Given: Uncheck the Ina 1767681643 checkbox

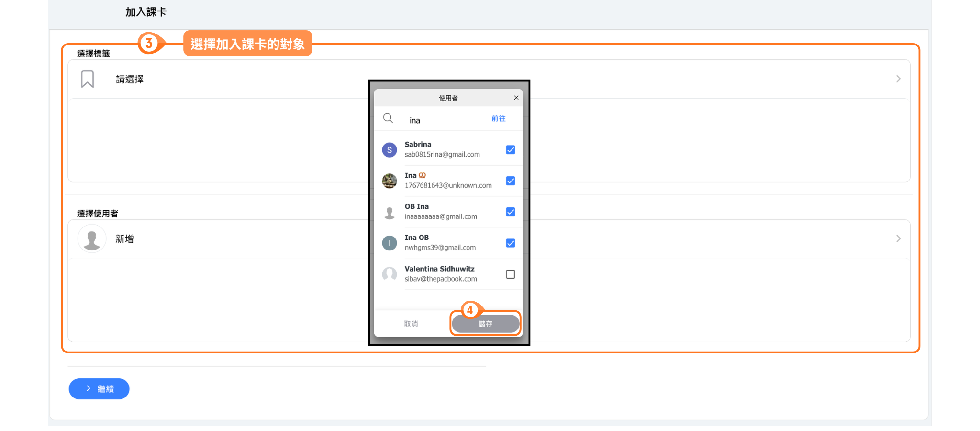Looking at the screenshot, I should click(x=511, y=181).
